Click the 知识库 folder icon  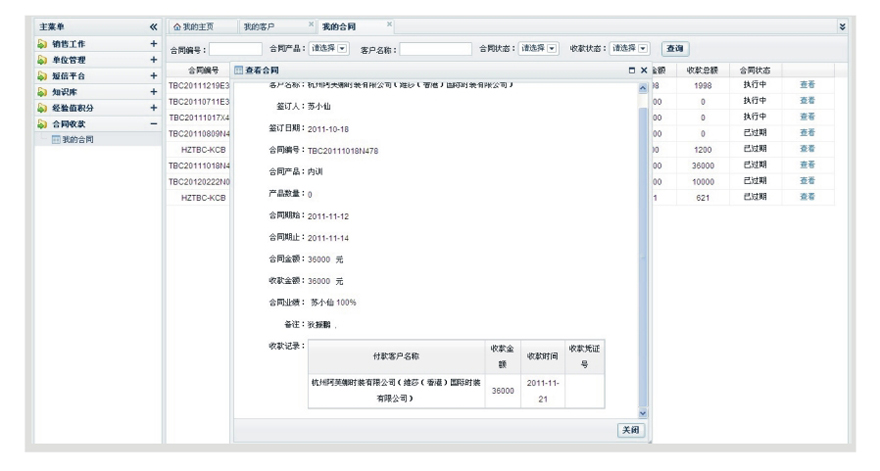tap(42, 92)
